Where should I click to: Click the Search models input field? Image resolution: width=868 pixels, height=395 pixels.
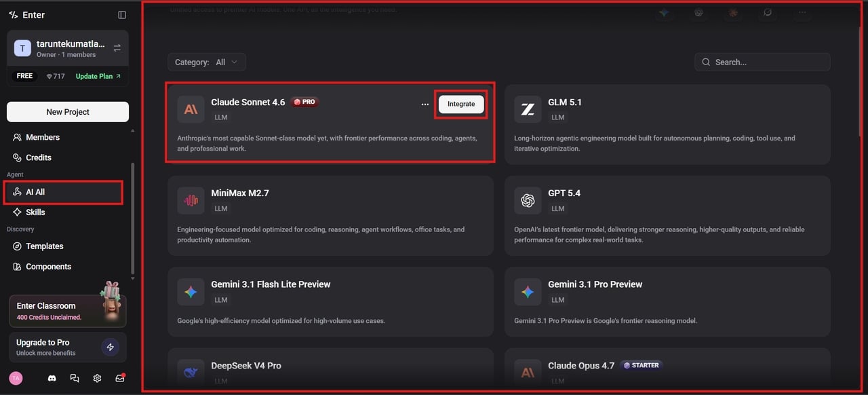[x=762, y=62]
